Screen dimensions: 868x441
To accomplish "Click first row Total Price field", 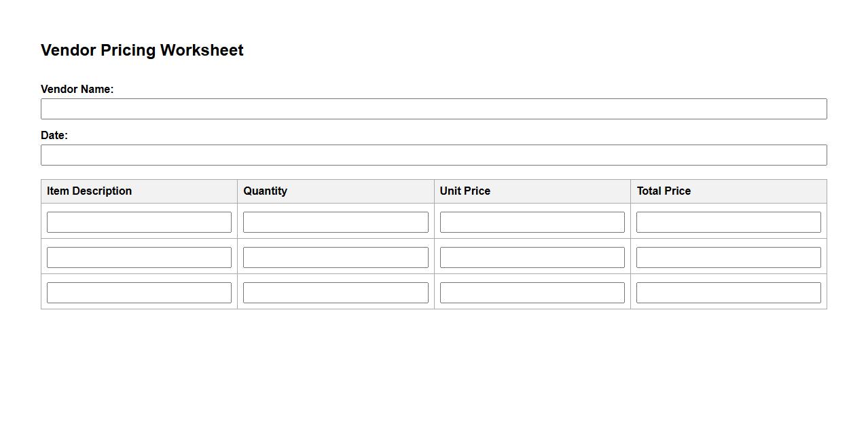I will [728, 222].
